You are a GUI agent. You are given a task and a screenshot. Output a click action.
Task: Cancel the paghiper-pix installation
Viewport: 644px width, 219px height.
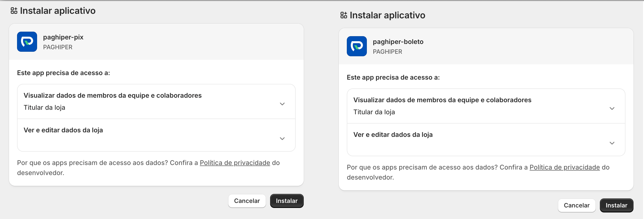247,201
